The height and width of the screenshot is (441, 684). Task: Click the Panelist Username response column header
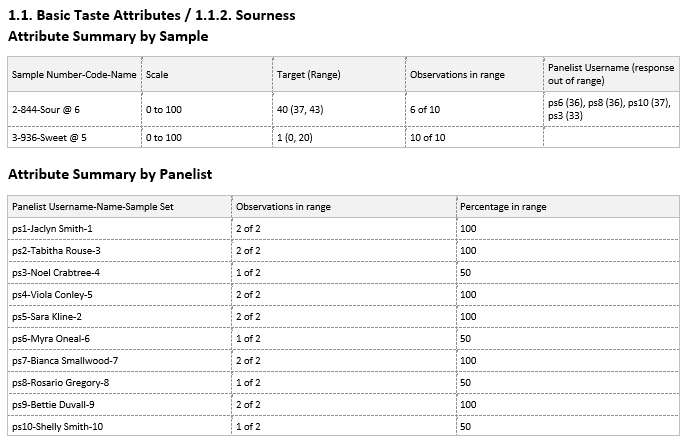pyautogui.click(x=611, y=74)
